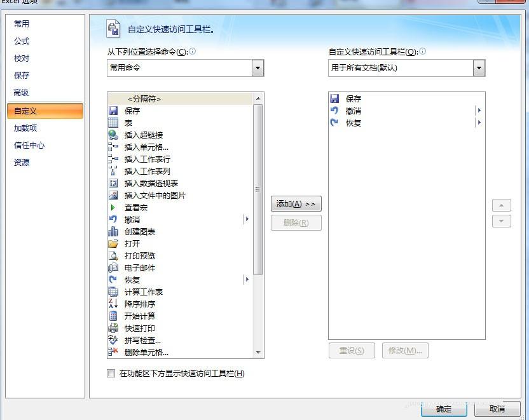Select the 快速打印 command
The height and width of the screenshot is (420, 529).
pyautogui.click(x=141, y=328)
